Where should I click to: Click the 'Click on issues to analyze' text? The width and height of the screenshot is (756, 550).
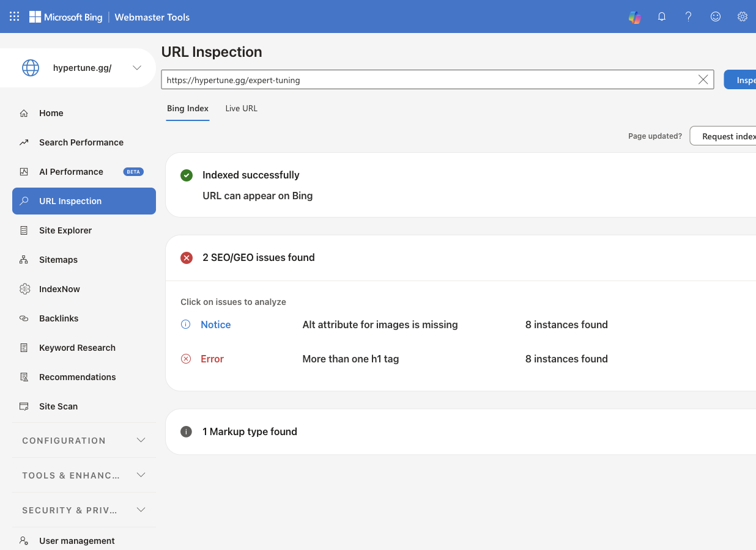(x=233, y=302)
